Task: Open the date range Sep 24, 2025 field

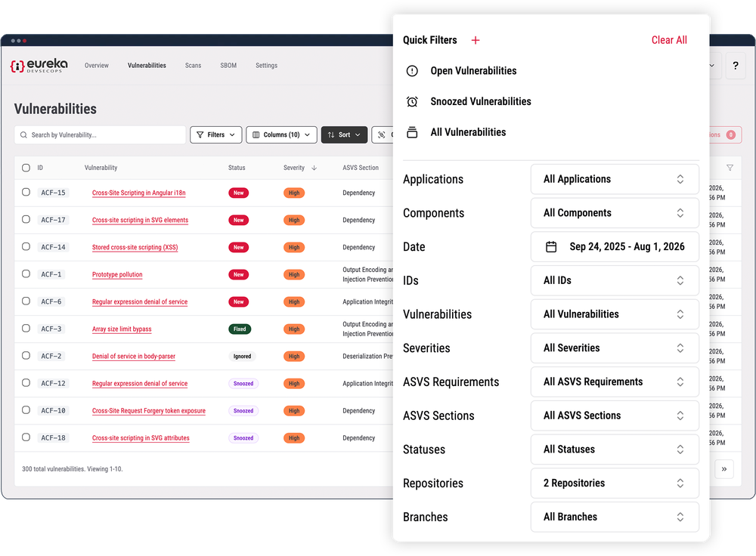Action: 615,247
